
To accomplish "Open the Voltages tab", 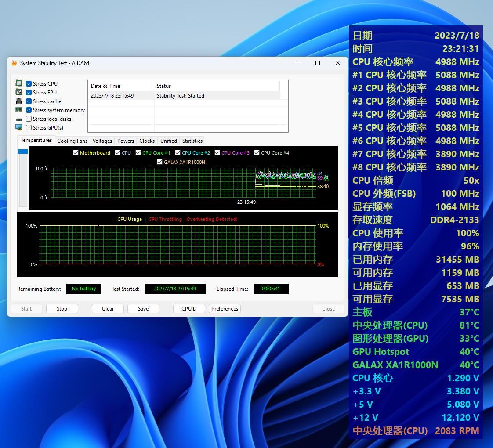I will point(102,141).
